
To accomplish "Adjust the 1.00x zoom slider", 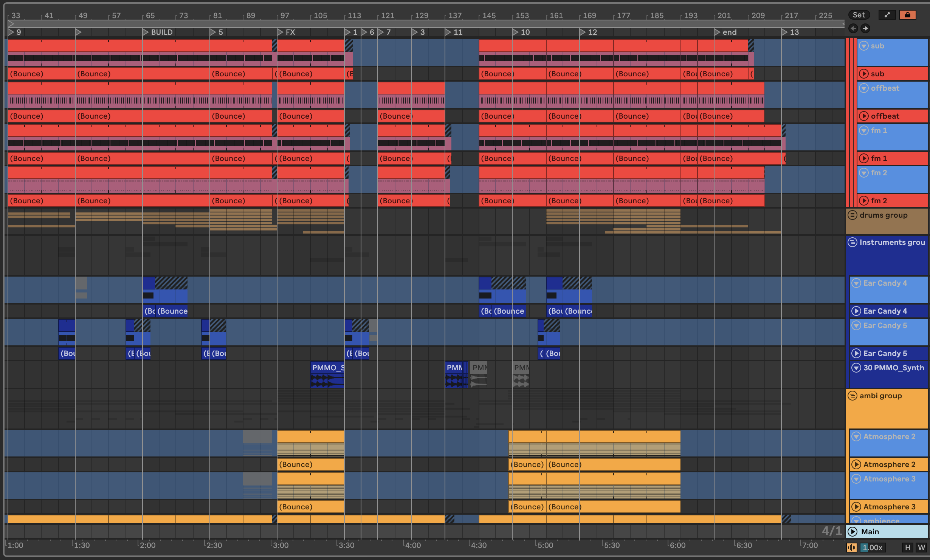I will click(x=873, y=548).
